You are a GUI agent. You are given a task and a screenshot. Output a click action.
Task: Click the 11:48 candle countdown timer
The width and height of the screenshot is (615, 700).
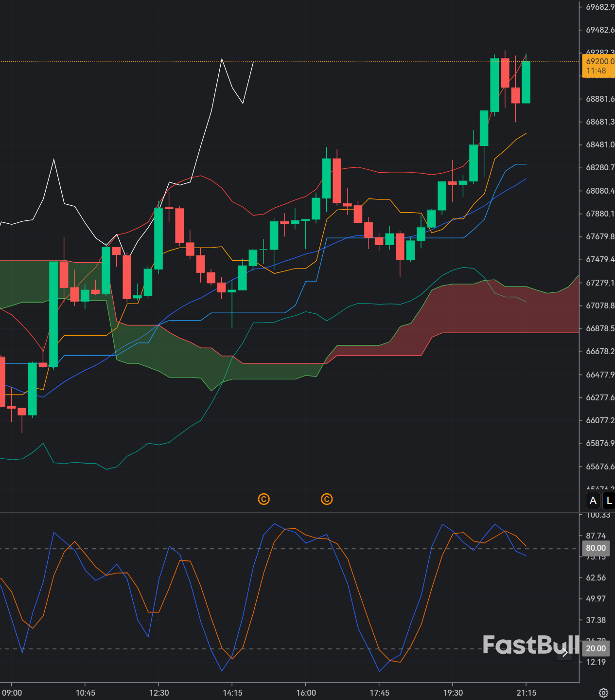click(x=597, y=71)
